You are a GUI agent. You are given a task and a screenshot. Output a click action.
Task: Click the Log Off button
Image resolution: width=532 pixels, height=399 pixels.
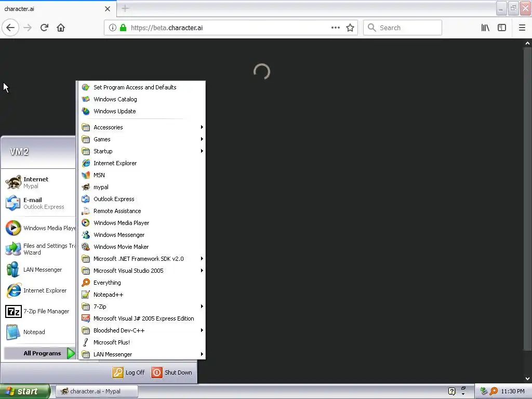coord(129,373)
